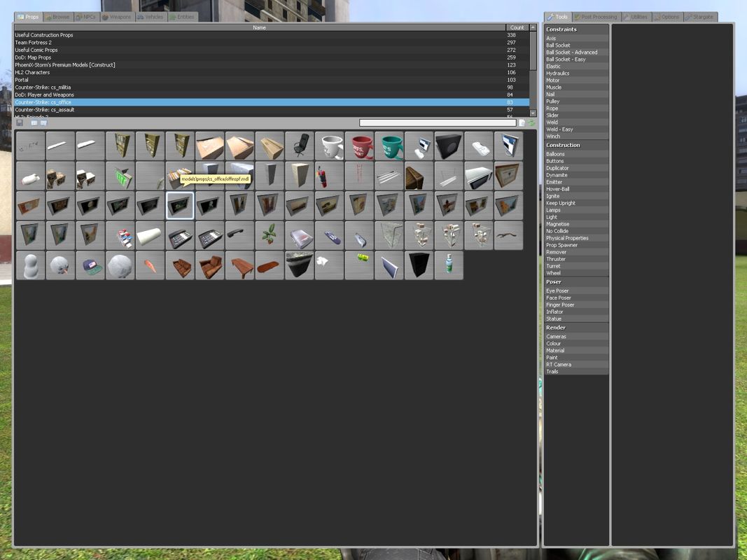
Task: Go to the Vehicles tab
Action: pyautogui.click(x=151, y=17)
